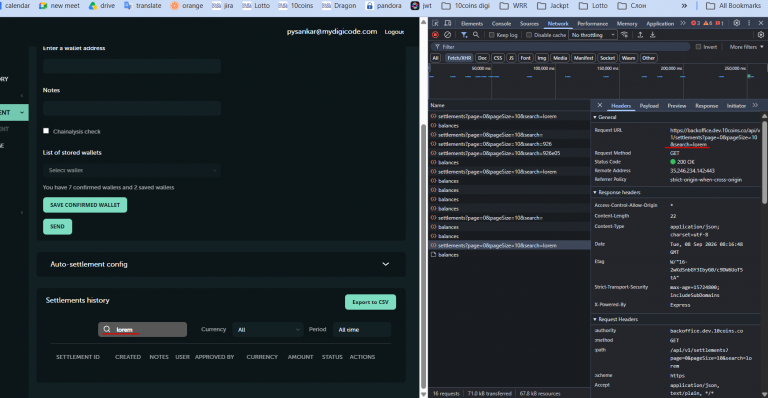Toggle the device toolbar icon in DevTools
The image size is (768, 398).
(447, 23)
